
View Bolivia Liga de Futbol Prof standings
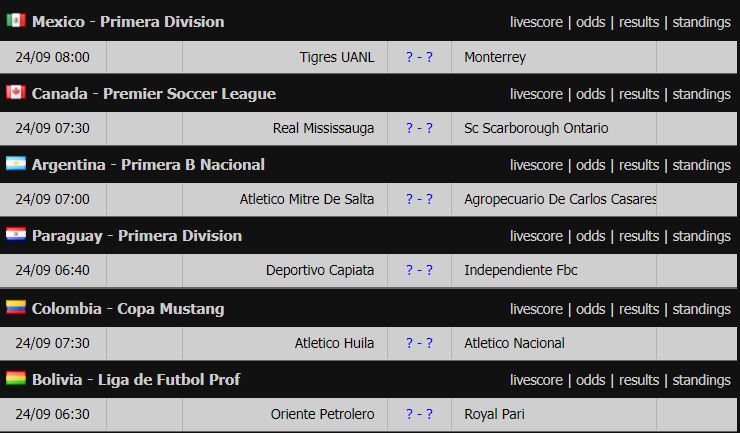click(701, 380)
